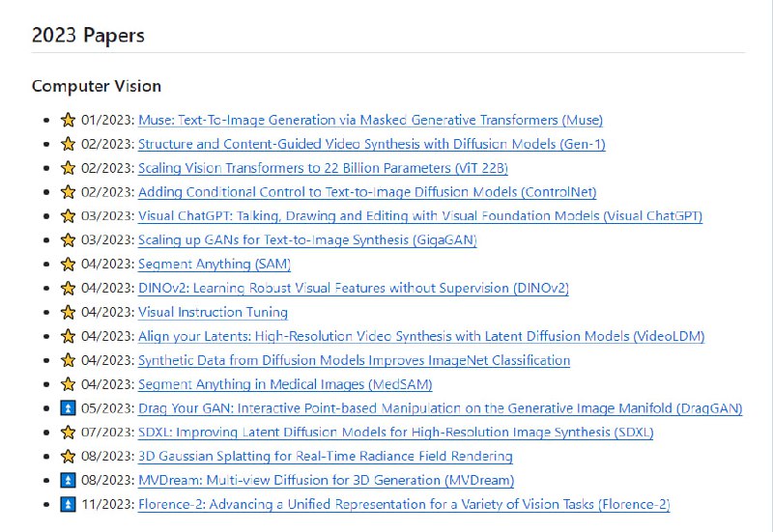Open the ControlNet paper link
Screen dimensions: 773x532
point(366,192)
